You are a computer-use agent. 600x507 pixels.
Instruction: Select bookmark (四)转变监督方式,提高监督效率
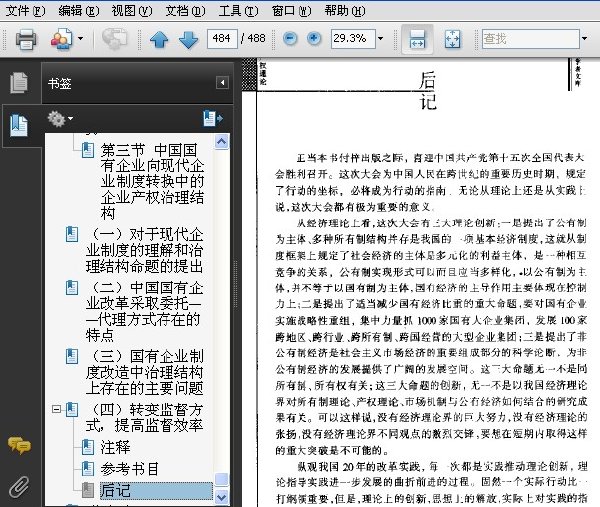(145, 417)
